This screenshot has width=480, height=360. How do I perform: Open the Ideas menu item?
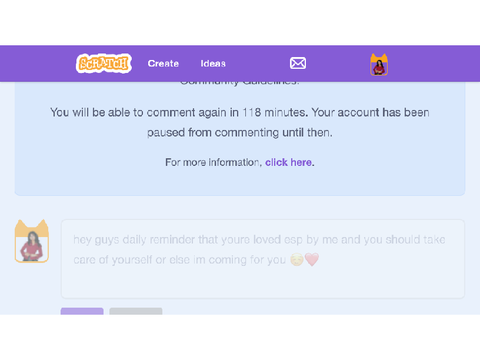(213, 63)
